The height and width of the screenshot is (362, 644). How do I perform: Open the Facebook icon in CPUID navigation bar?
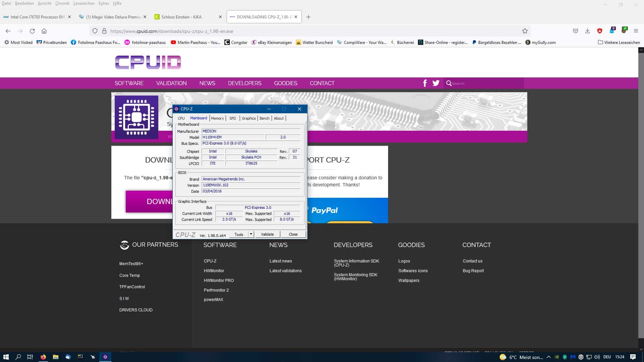tap(425, 83)
